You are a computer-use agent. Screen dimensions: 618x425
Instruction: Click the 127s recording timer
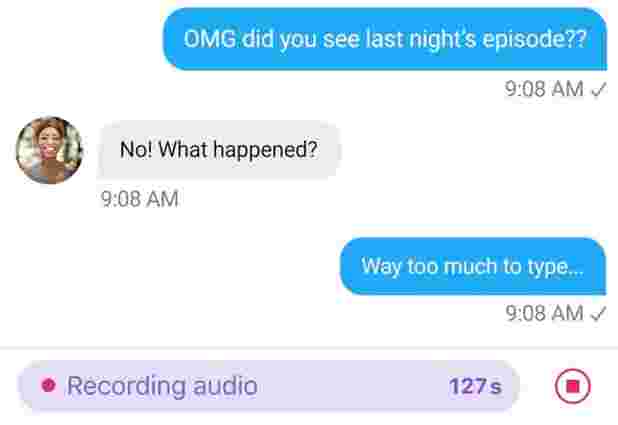[475, 386]
